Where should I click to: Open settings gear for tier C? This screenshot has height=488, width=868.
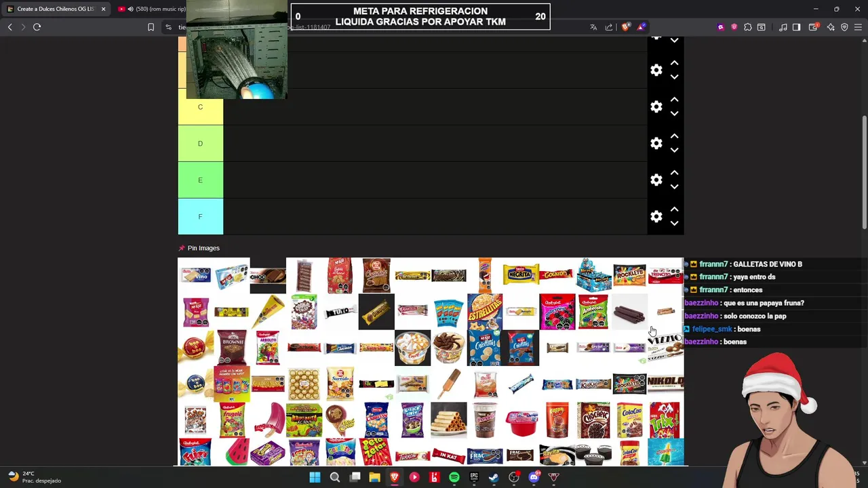tap(656, 107)
